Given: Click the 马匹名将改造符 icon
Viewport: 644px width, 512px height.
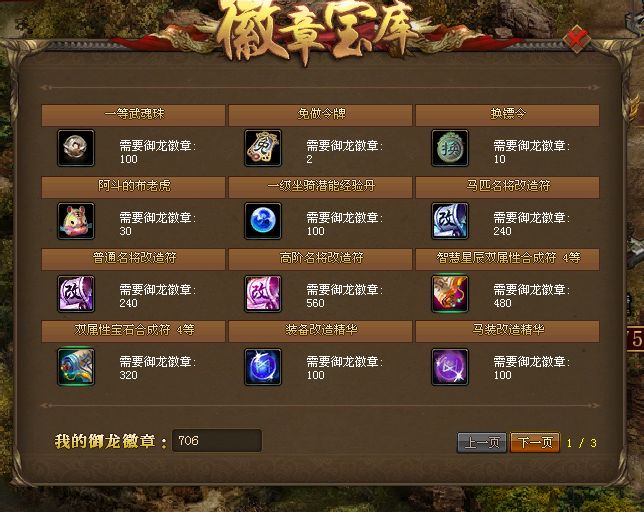Looking at the screenshot, I should [450, 221].
